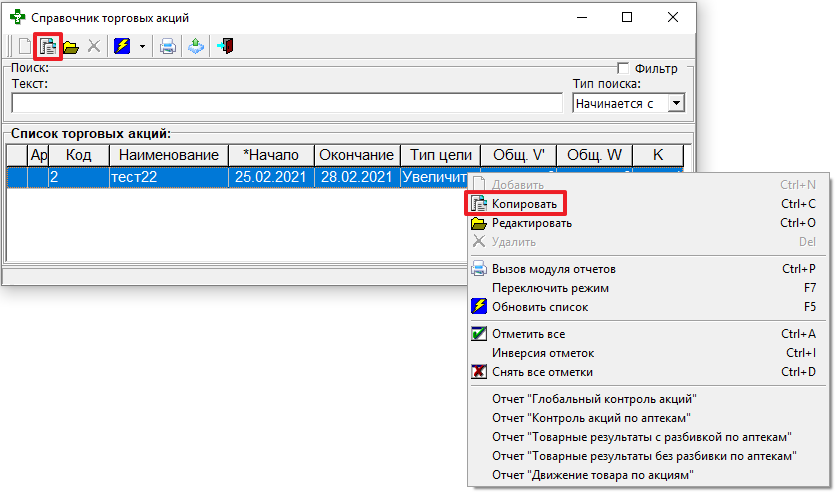Select the тест22 row cell
Image resolution: width=836 pixels, height=493 pixels.
coord(165,177)
